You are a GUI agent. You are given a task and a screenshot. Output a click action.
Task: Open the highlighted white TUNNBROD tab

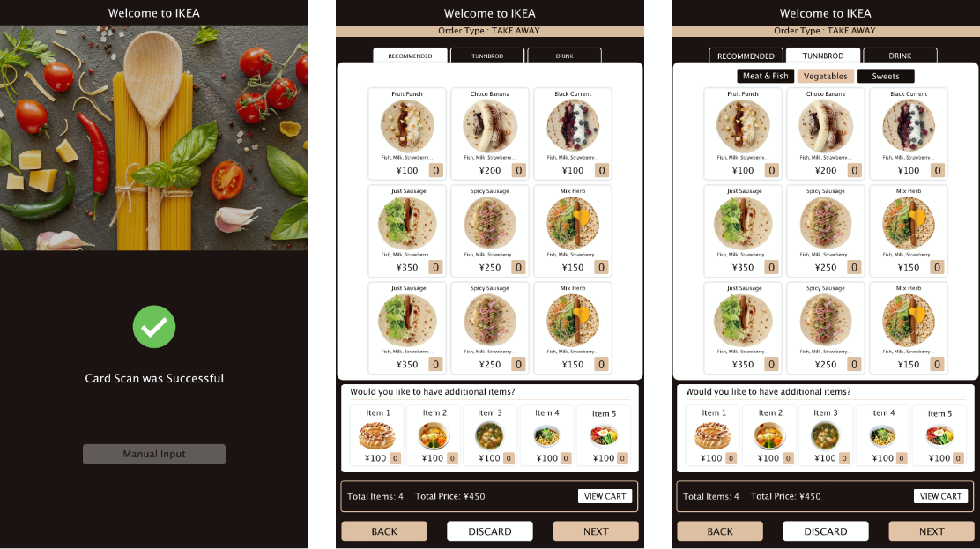coord(823,56)
